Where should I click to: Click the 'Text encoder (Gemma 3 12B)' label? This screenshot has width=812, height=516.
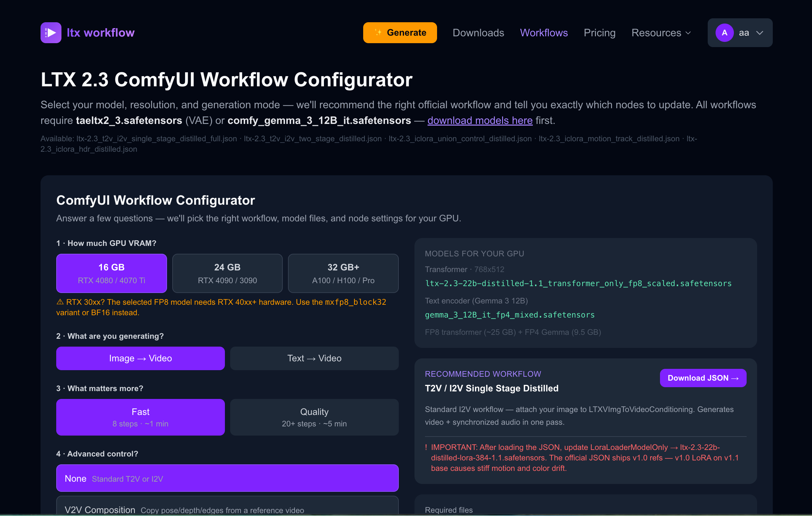[477, 301]
